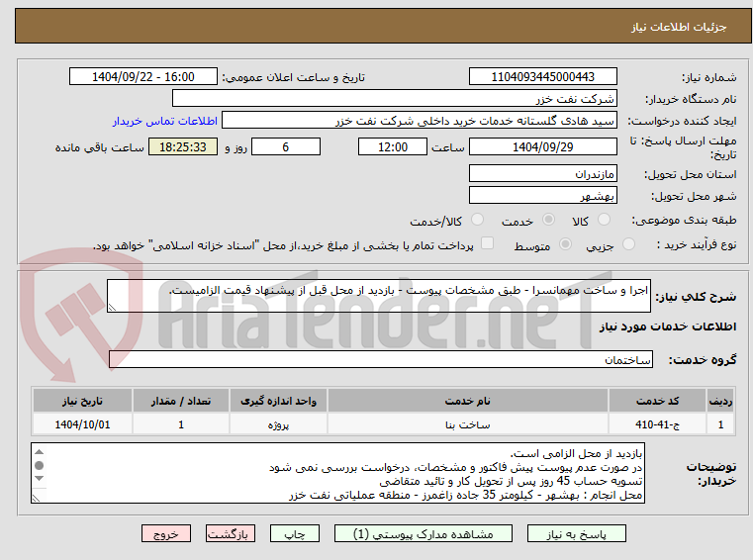Click the deadline date field 1404/09/29
Screen dimensions: 753x560
(542, 147)
